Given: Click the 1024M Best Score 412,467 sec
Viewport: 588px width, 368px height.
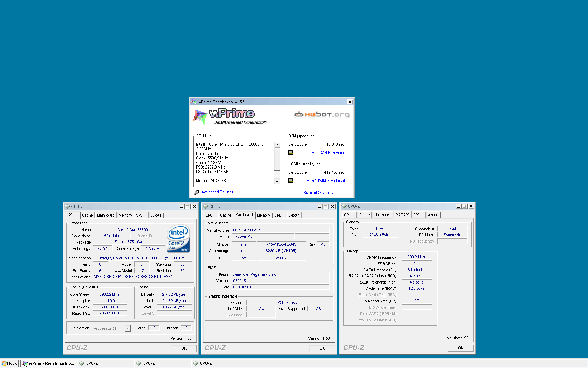Looking at the screenshot, I should click(x=334, y=172).
